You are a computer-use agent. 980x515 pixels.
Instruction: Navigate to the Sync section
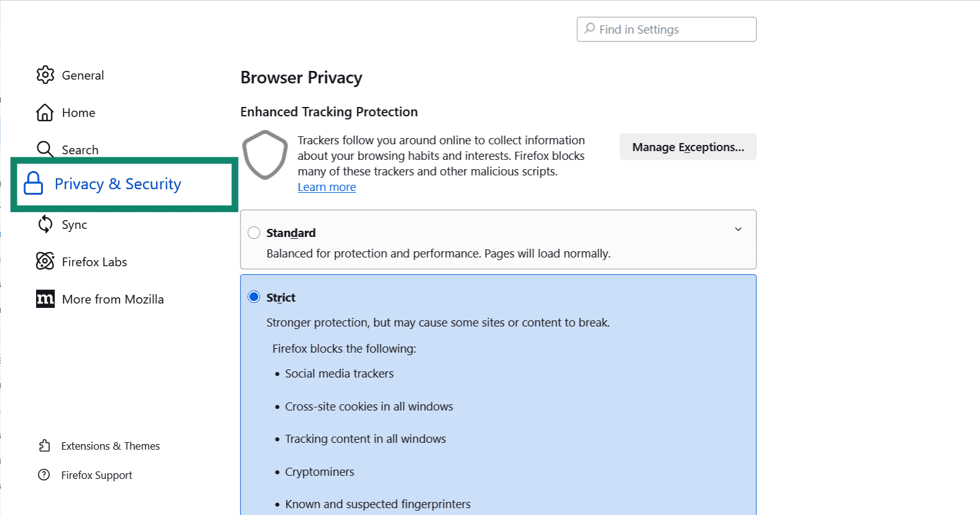click(x=74, y=224)
